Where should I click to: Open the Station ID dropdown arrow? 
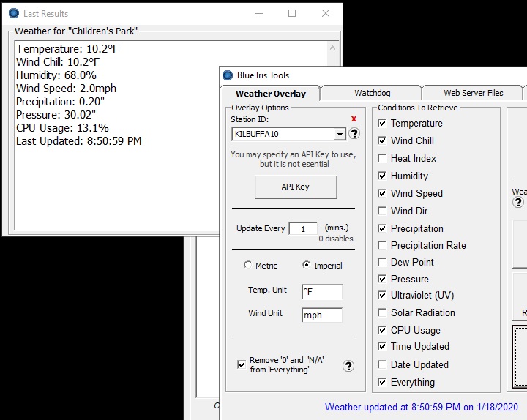coord(340,135)
